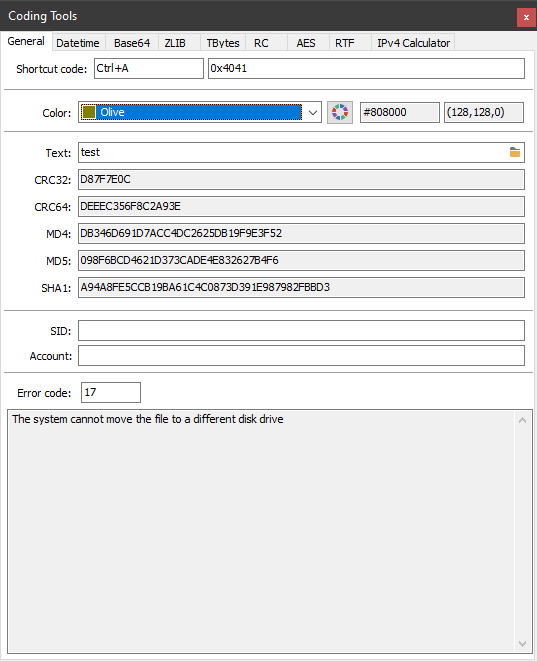This screenshot has height=661, width=537.
Task: Click the folder icon in Text field
Action: pyautogui.click(x=514, y=152)
